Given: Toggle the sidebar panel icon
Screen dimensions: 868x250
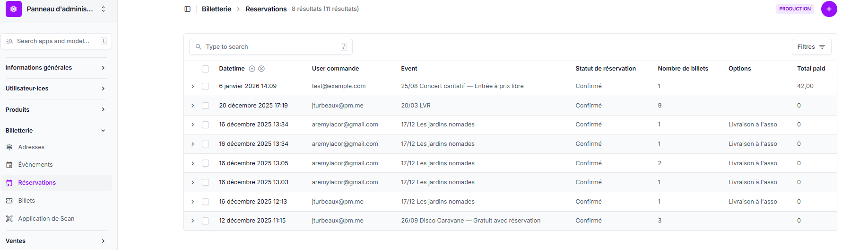Looking at the screenshot, I should pos(187,9).
